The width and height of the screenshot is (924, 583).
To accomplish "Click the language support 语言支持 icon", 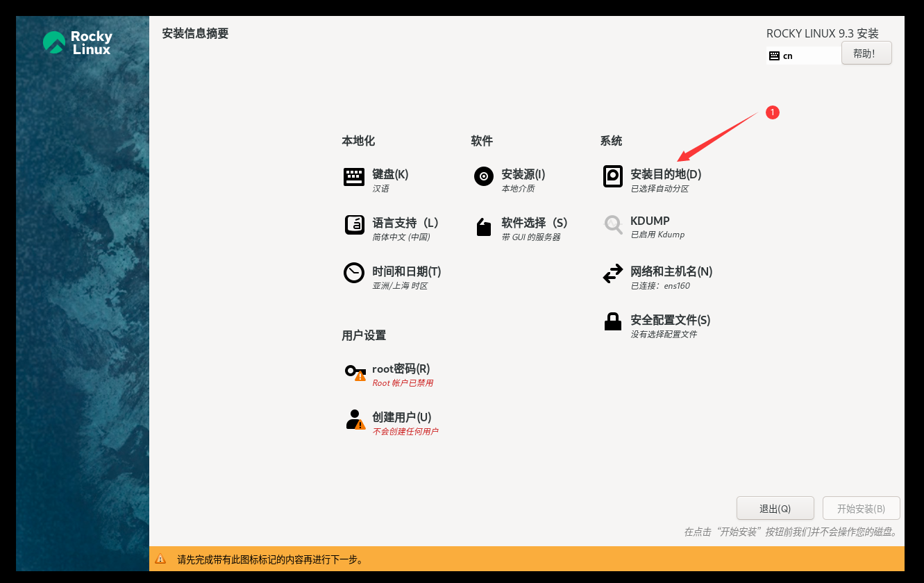I will pyautogui.click(x=354, y=225).
